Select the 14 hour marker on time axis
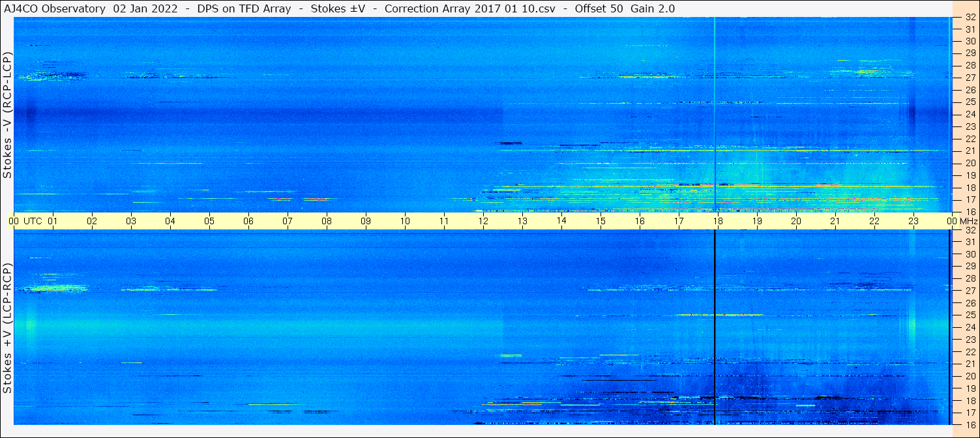 coord(561,221)
